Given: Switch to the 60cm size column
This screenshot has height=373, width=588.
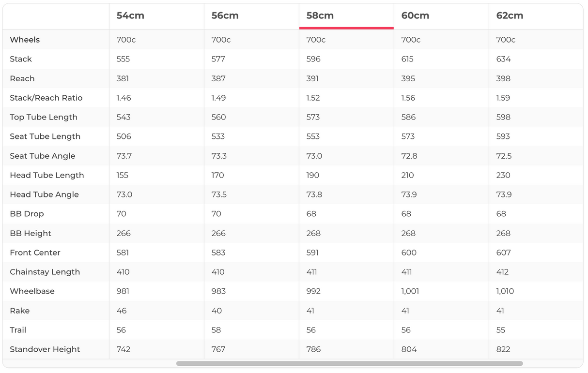Looking at the screenshot, I should click(415, 15).
